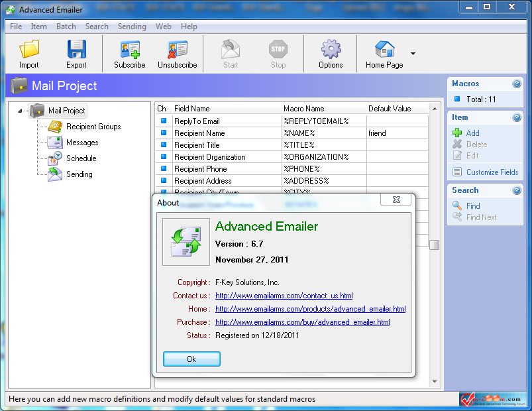
Task: Click the 'friend' default value cell
Action: [x=398, y=133]
